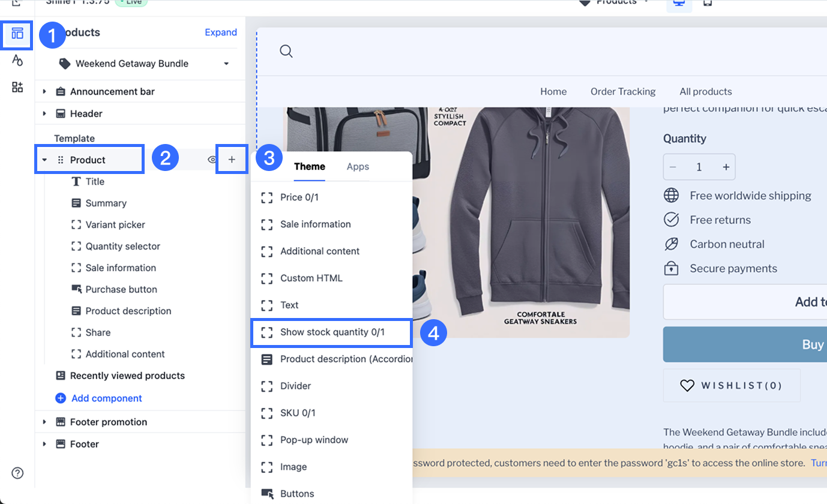Collapse the Product section arrow
The width and height of the screenshot is (827, 504).
point(44,160)
